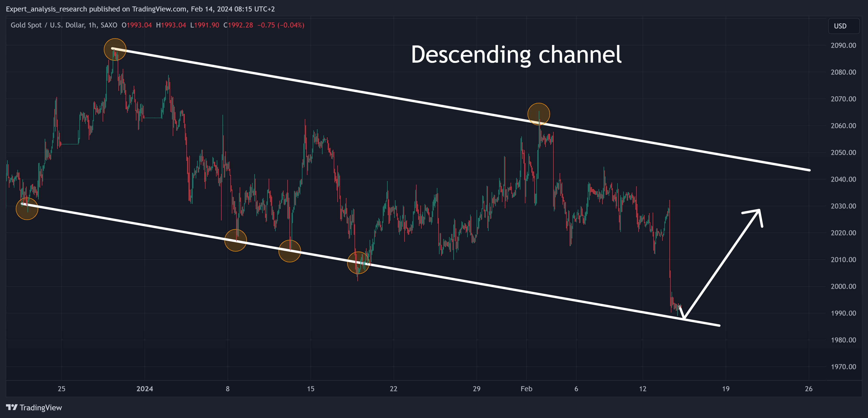
Task: Click the orange circle below the January 15 date
Action: point(289,251)
